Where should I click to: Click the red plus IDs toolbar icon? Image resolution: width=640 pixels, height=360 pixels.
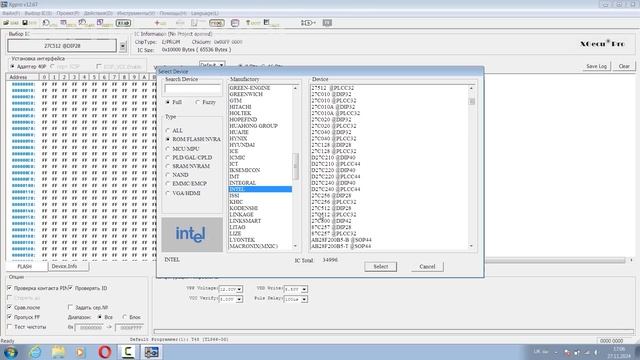pos(160,23)
